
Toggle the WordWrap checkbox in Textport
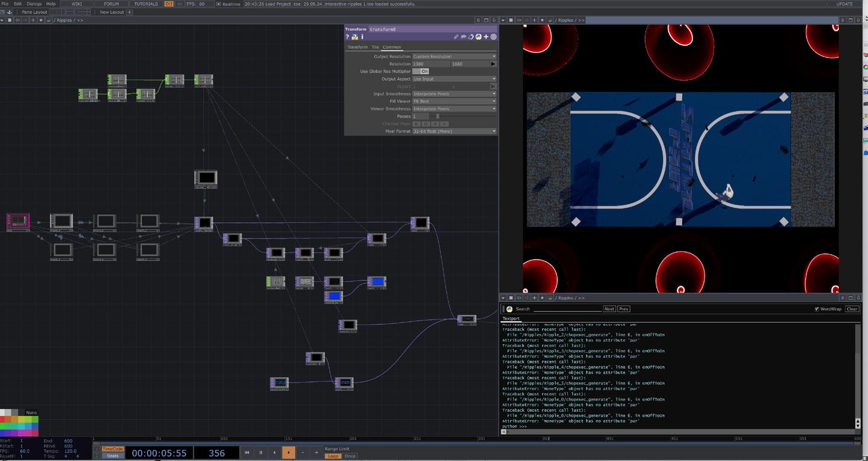pos(817,309)
